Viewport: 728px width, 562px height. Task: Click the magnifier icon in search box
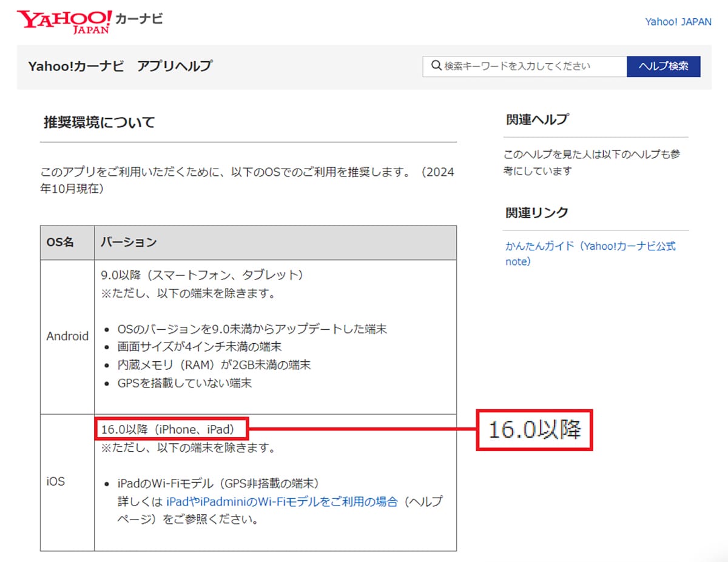coord(436,66)
